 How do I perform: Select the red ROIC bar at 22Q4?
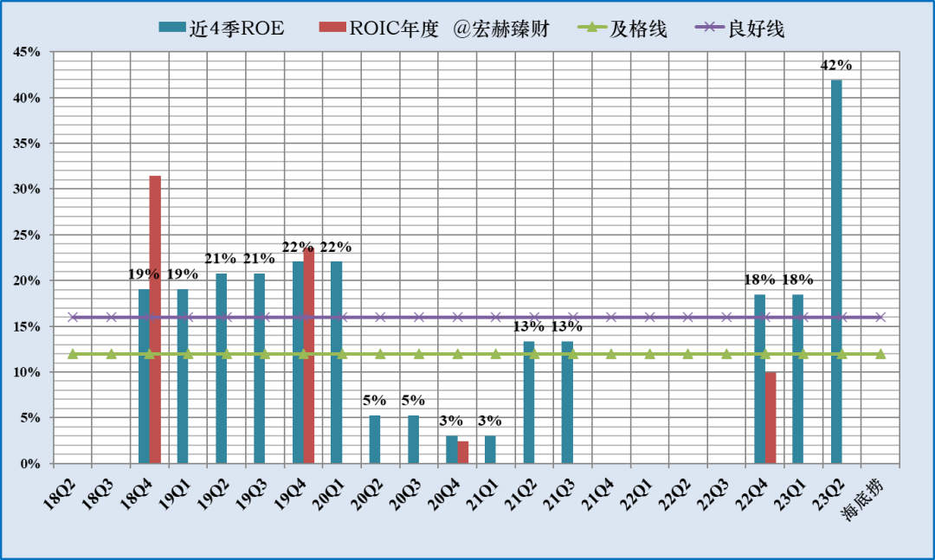click(x=771, y=418)
